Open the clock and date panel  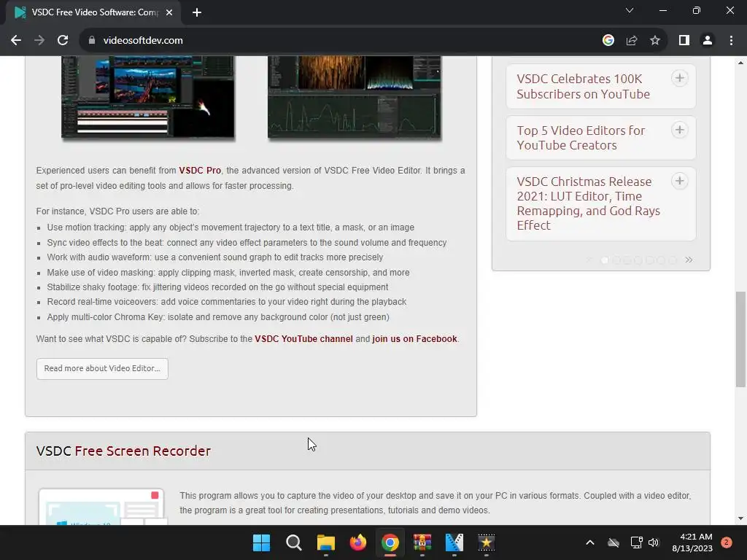click(x=692, y=542)
